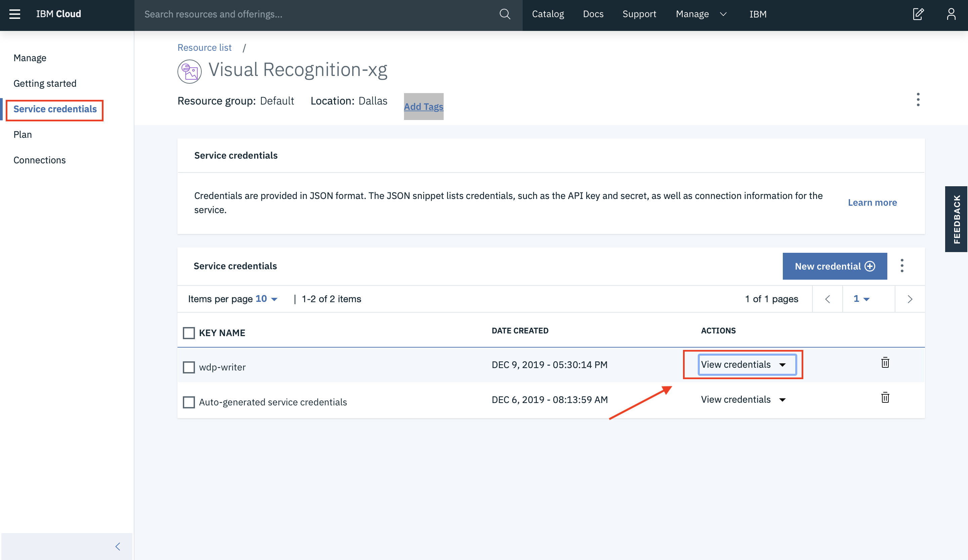Delete the wdp-writer credential via trash icon
This screenshot has height=560, width=968.
[885, 363]
